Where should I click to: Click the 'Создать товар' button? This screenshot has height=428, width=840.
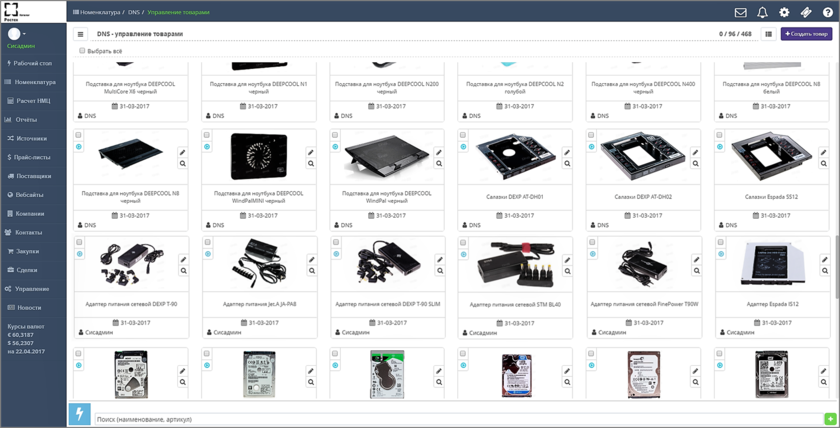[x=806, y=34]
